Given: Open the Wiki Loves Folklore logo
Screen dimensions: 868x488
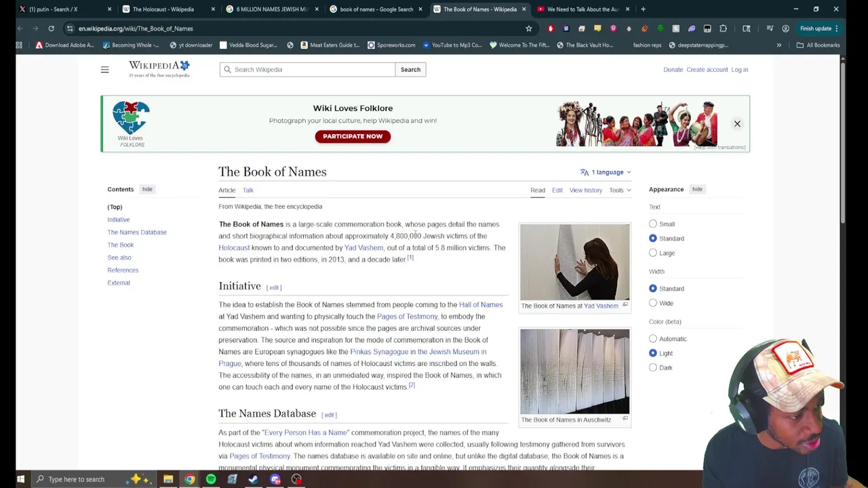Looking at the screenshot, I should click(131, 123).
